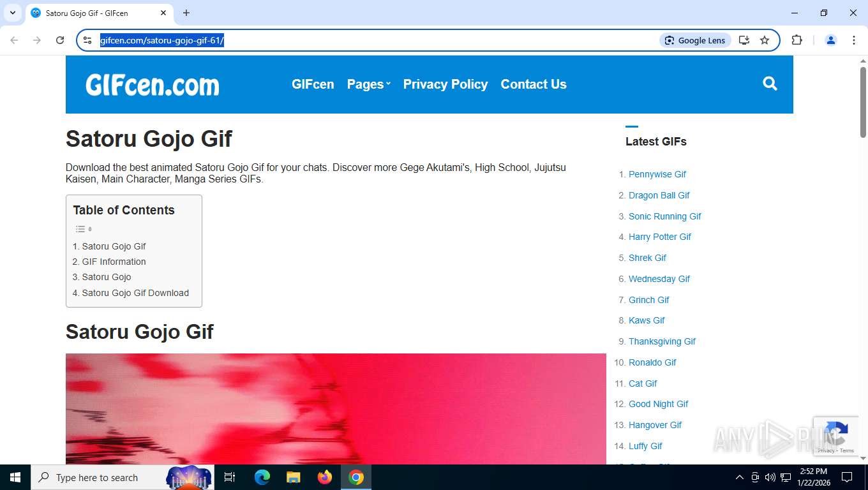Launch Microsoft Edge from the taskbar
The width and height of the screenshot is (868, 490).
[262, 477]
